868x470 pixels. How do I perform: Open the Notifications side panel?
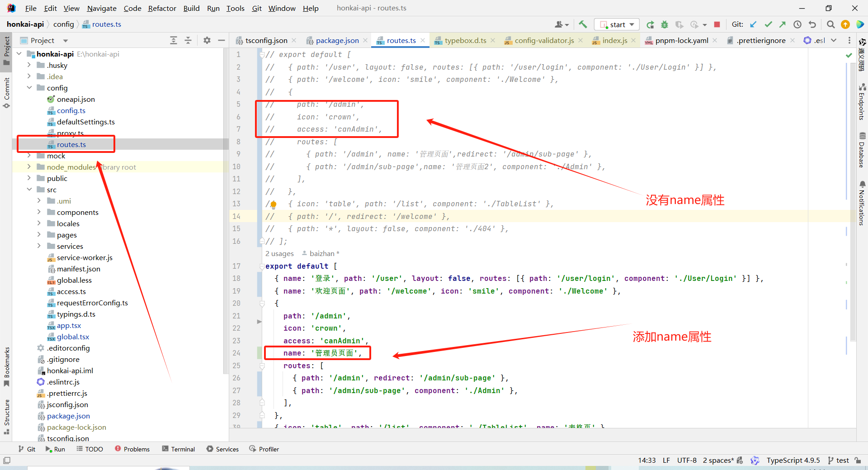[862, 203]
